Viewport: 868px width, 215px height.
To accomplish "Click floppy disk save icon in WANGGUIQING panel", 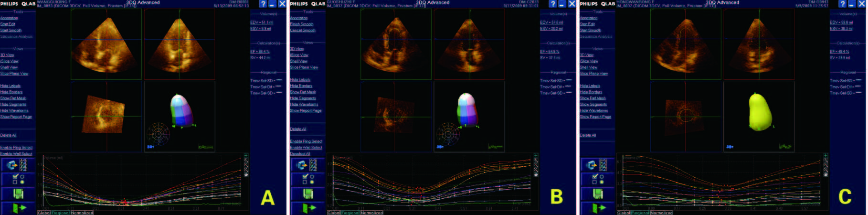I will coord(18,193).
